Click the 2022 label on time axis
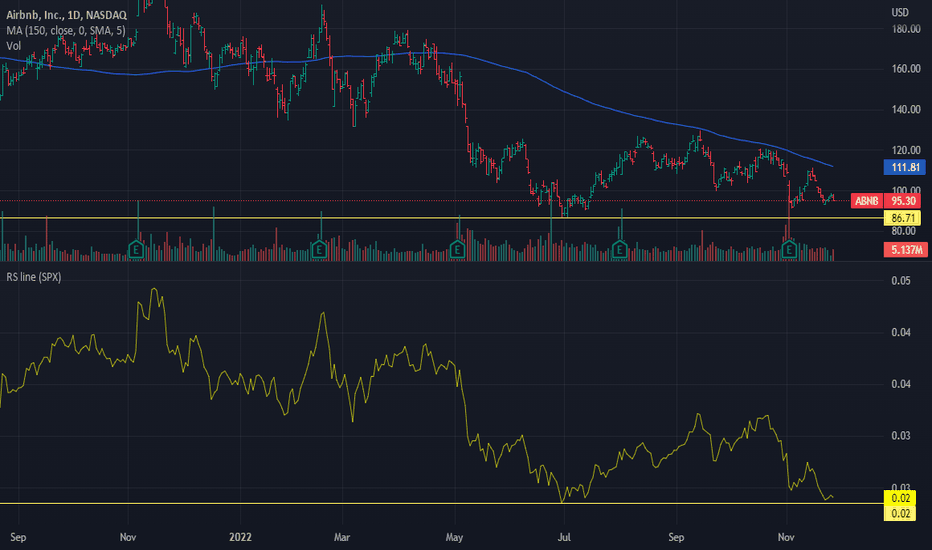The height and width of the screenshot is (550, 932). [240, 537]
